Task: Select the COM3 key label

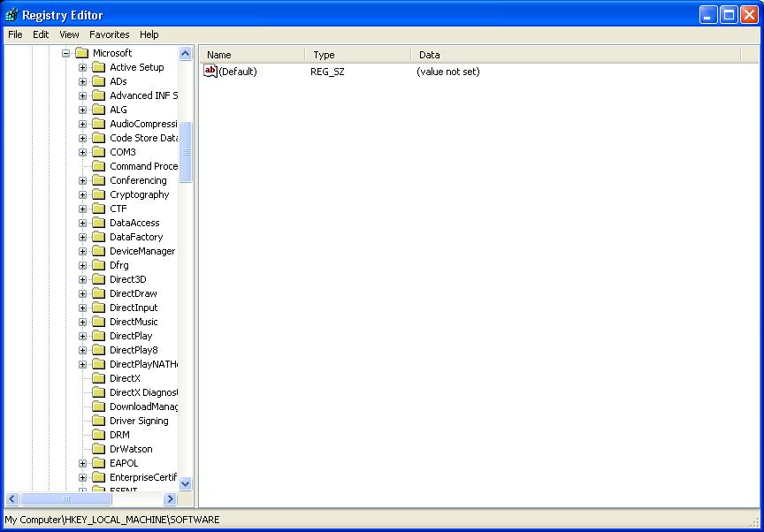Action: click(123, 152)
